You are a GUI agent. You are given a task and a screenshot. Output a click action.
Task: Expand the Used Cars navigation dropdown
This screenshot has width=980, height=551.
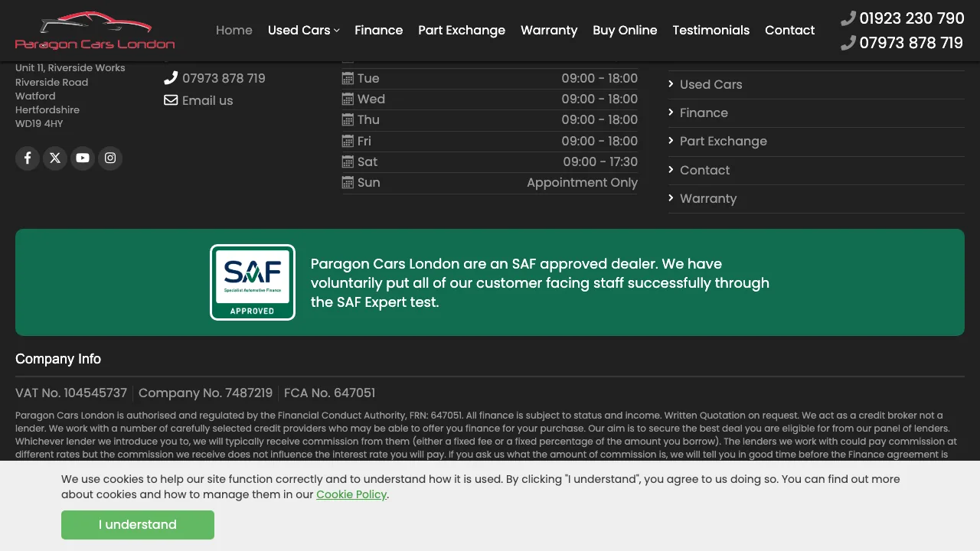(337, 30)
